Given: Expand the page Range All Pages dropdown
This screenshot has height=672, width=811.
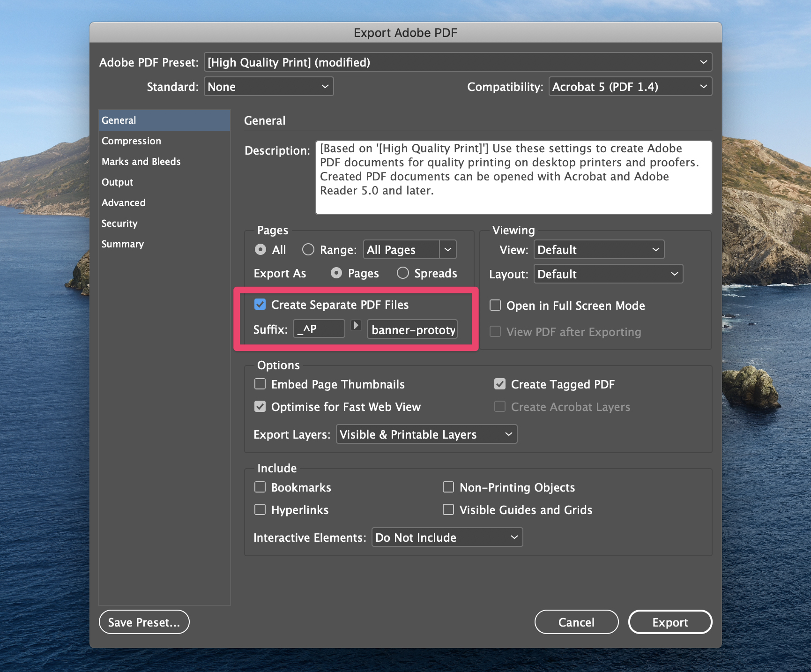Looking at the screenshot, I should [x=448, y=249].
